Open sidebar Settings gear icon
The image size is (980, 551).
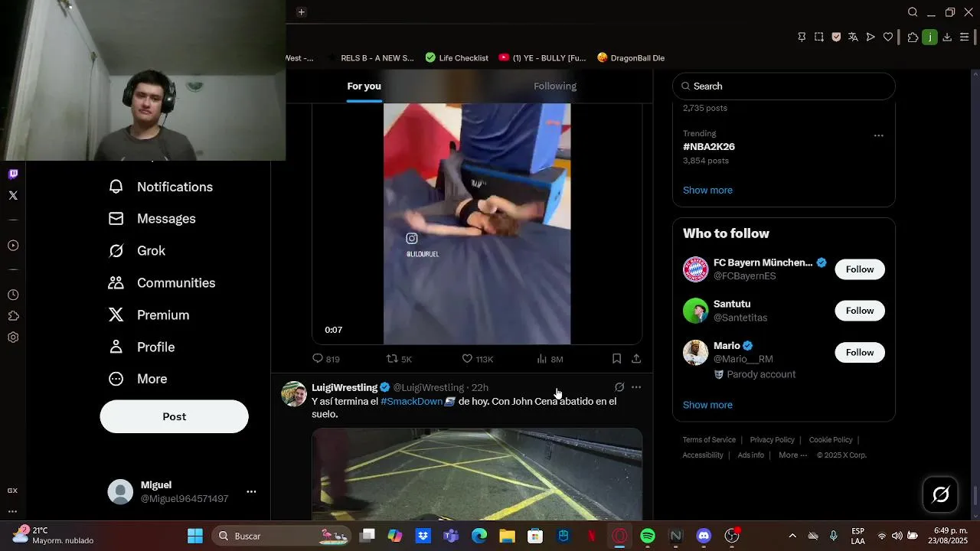coord(13,337)
